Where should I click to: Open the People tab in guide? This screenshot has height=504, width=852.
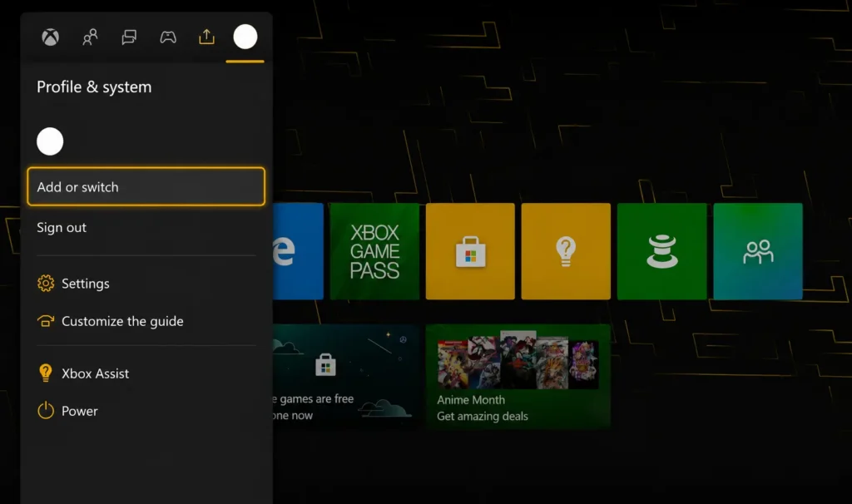coord(90,37)
